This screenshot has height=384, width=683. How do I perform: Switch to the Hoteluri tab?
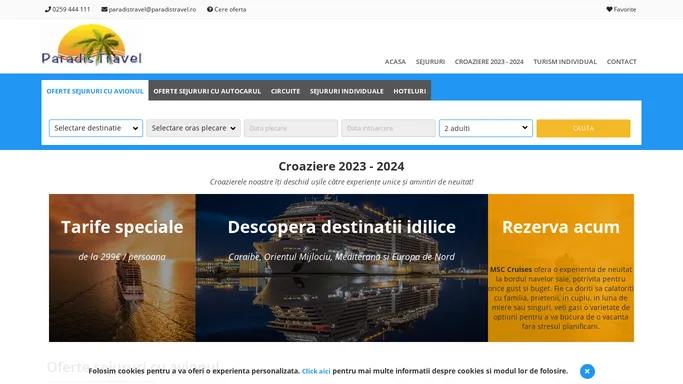point(409,91)
